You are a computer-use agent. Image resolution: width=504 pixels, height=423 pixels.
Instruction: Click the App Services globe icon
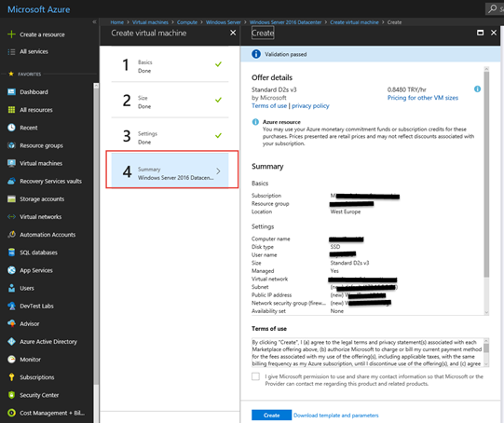(x=11, y=270)
